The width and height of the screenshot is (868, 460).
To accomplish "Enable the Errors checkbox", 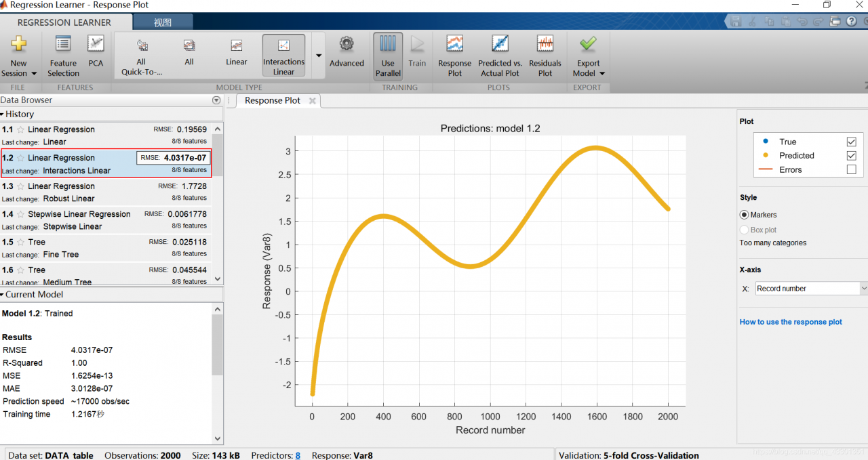I will coord(852,170).
